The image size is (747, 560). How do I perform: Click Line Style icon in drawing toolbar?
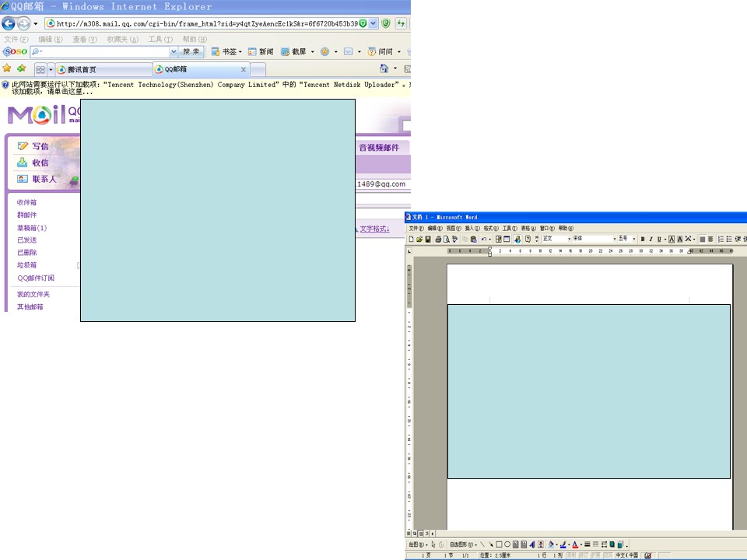pyautogui.click(x=587, y=544)
